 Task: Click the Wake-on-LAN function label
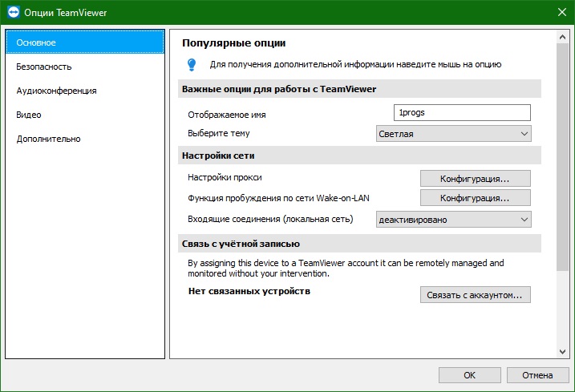coord(278,198)
